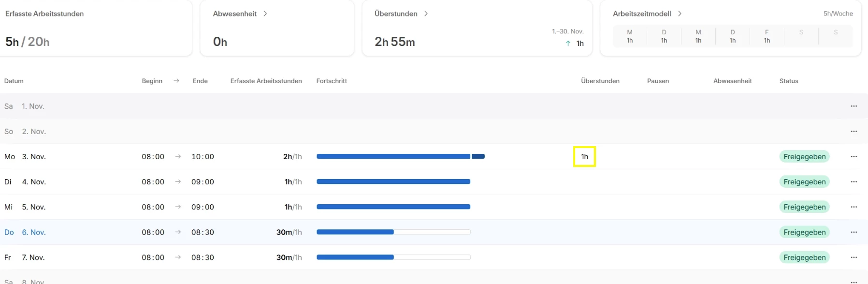The image size is (868, 284).
Task: Click the 10:00 end time on 3. Nov.
Action: coord(203,157)
